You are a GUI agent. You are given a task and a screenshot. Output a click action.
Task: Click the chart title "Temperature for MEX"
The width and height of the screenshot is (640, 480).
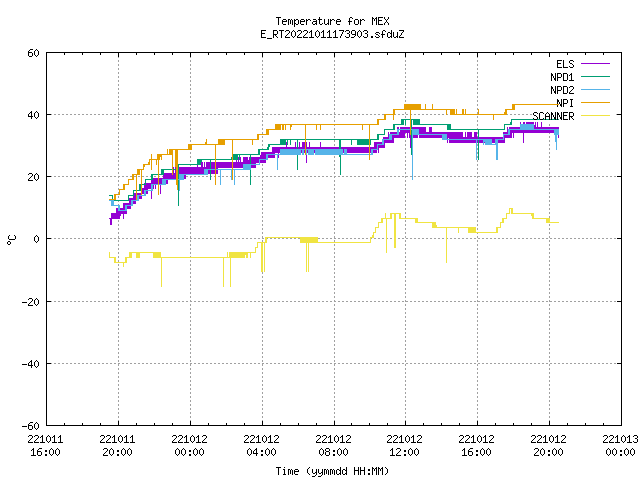point(332,21)
